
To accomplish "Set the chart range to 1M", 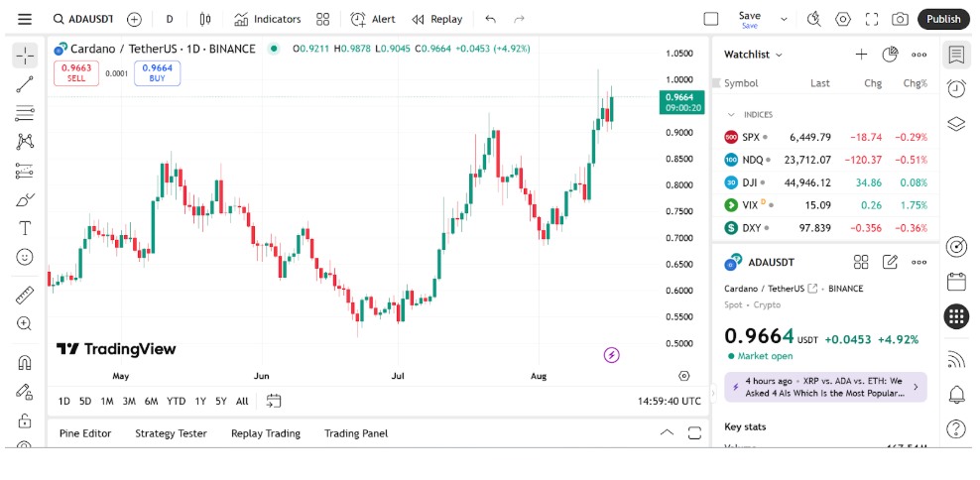I will point(107,402).
